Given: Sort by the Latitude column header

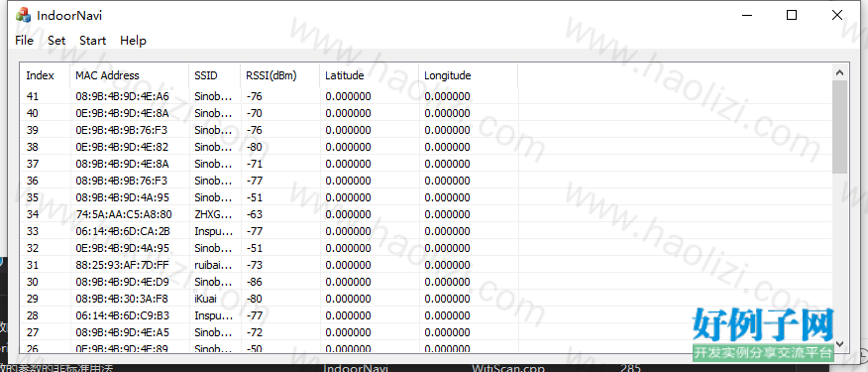Looking at the screenshot, I should point(370,75).
